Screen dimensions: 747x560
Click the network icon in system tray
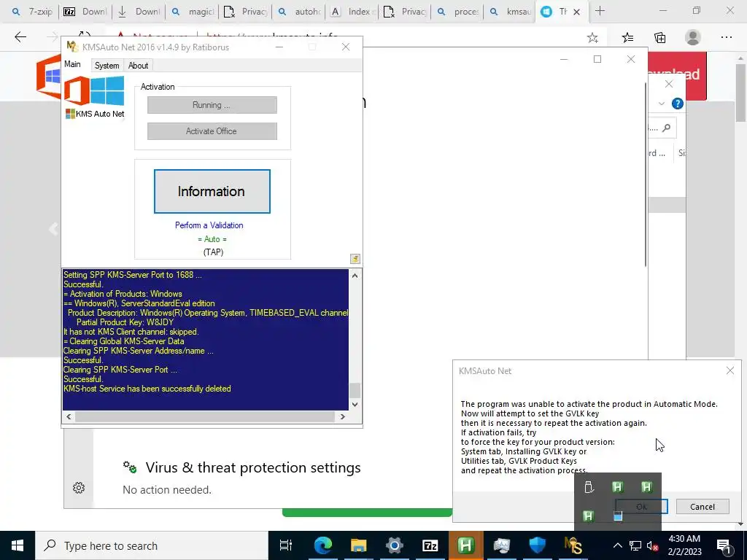[x=635, y=545]
